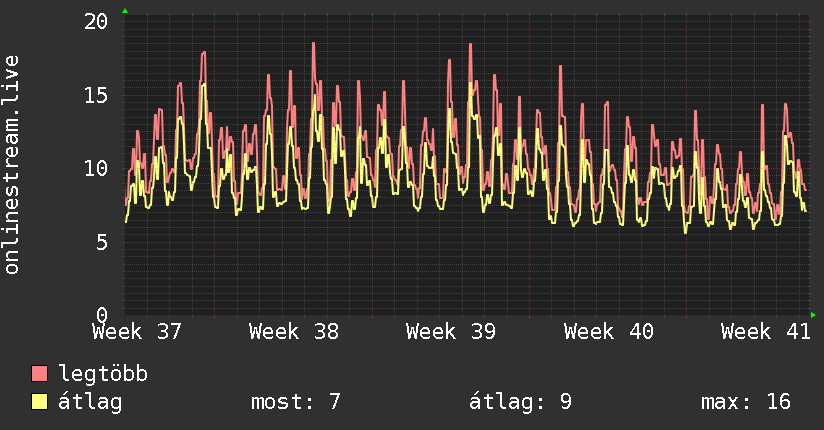Click the legtöbb legend label

103,373
